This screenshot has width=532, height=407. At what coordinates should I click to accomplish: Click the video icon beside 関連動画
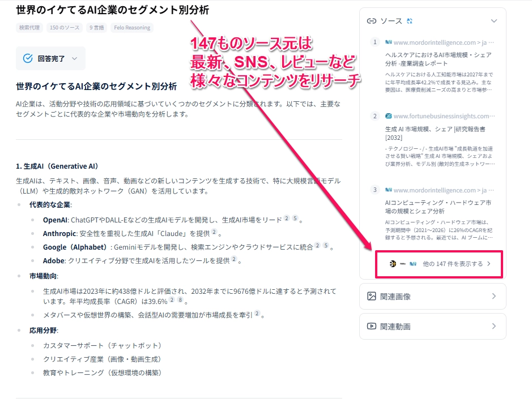(372, 326)
